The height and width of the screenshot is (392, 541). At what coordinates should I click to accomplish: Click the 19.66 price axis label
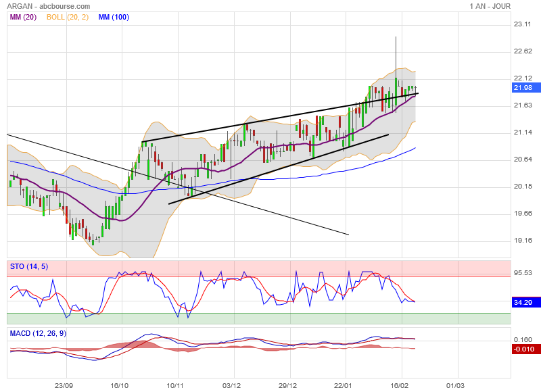click(x=522, y=214)
